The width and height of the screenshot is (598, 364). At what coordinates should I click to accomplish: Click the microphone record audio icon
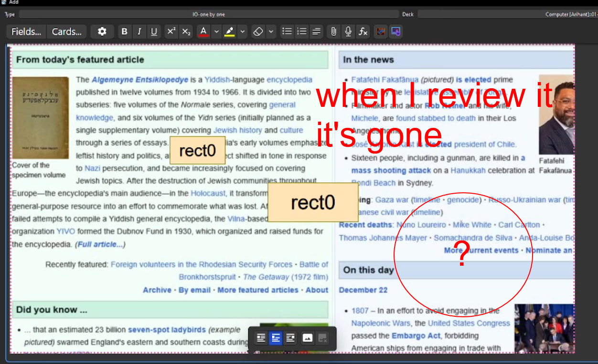coord(348,31)
